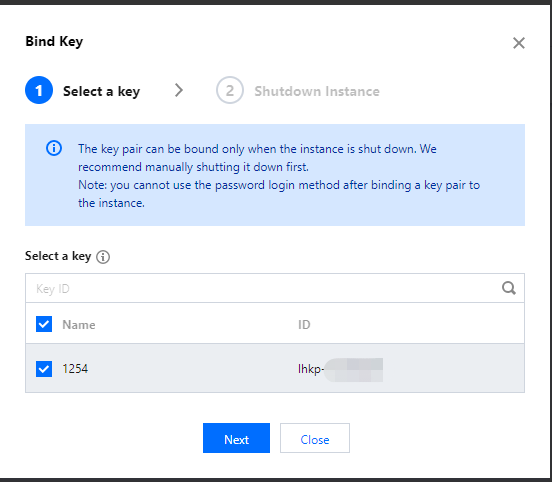Viewport: 552px width, 482px height.
Task: Click the blue info icon in notice banner
Action: tap(54, 148)
